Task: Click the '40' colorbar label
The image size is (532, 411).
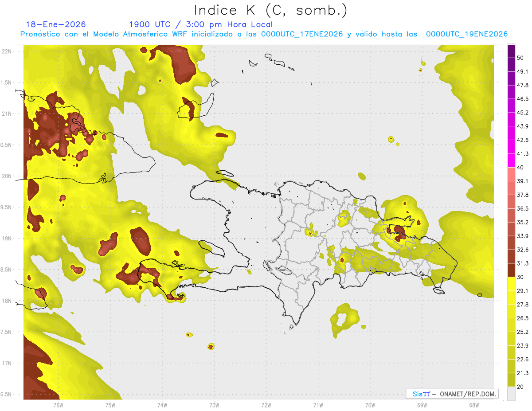Action: pyautogui.click(x=520, y=168)
